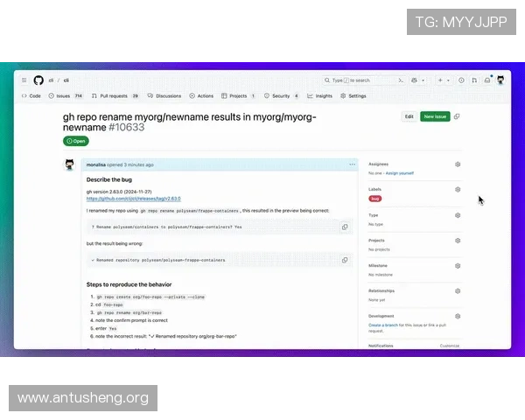Open the notifications inbox icon
The image size is (525, 420).
tap(487, 80)
